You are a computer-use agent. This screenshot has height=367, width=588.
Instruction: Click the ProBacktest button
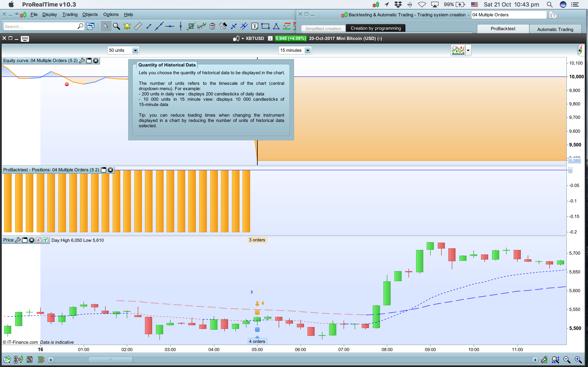[x=503, y=29]
